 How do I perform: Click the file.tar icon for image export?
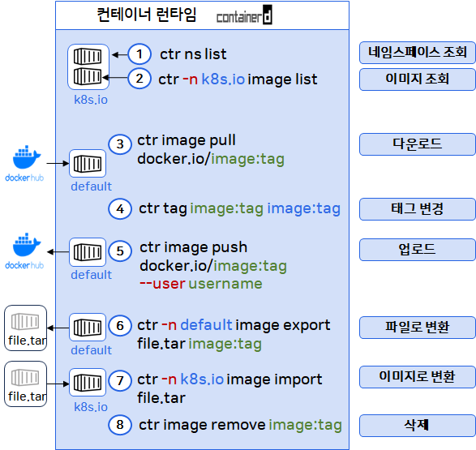(25, 328)
